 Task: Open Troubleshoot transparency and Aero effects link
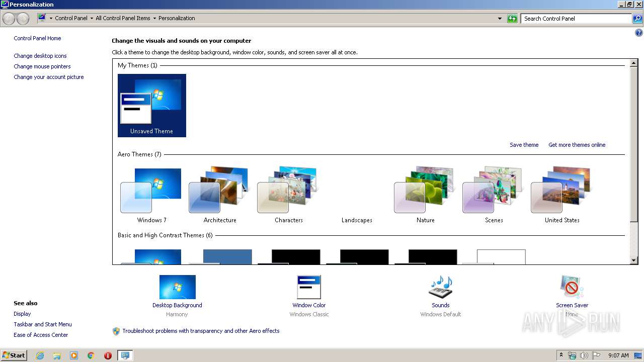coord(201,331)
